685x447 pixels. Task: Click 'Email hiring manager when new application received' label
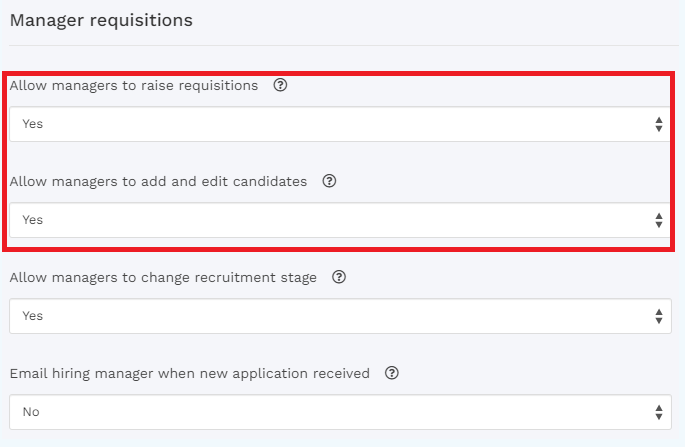(x=189, y=374)
